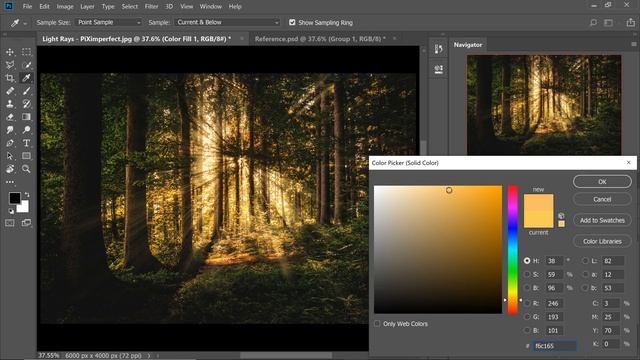Select the Gradient tool
Image resolution: width=640 pixels, height=360 pixels.
click(27, 117)
